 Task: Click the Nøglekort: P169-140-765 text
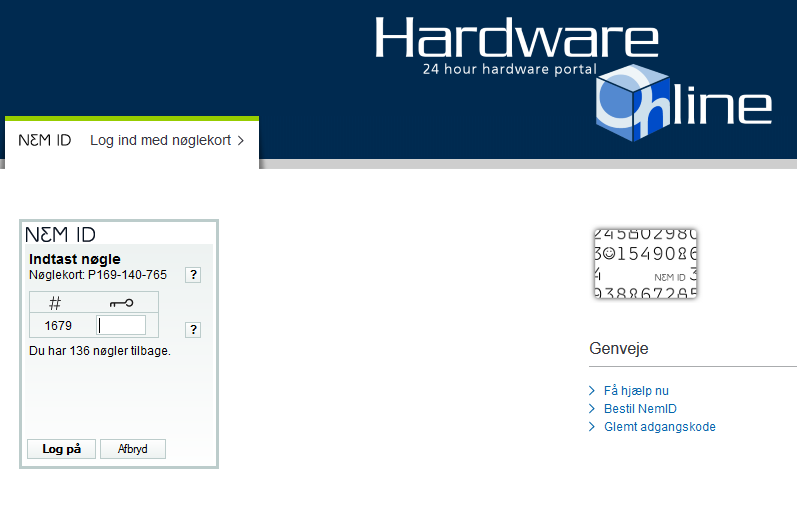[98, 275]
